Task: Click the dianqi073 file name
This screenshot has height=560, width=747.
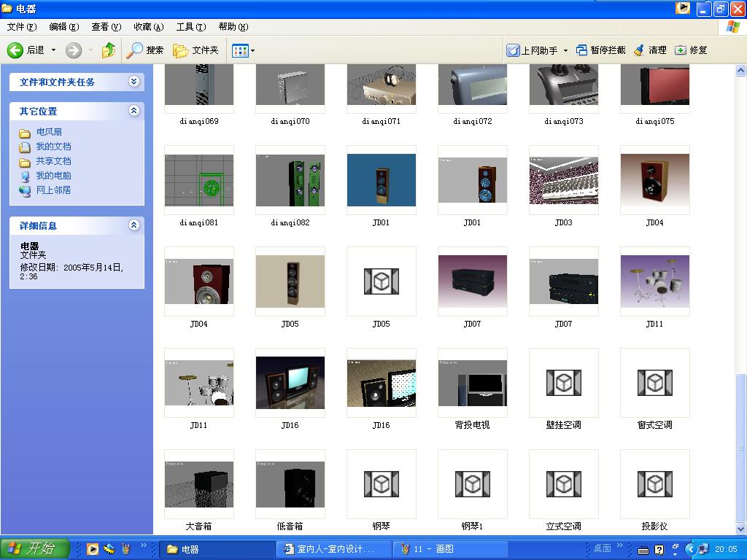Action: point(564,122)
